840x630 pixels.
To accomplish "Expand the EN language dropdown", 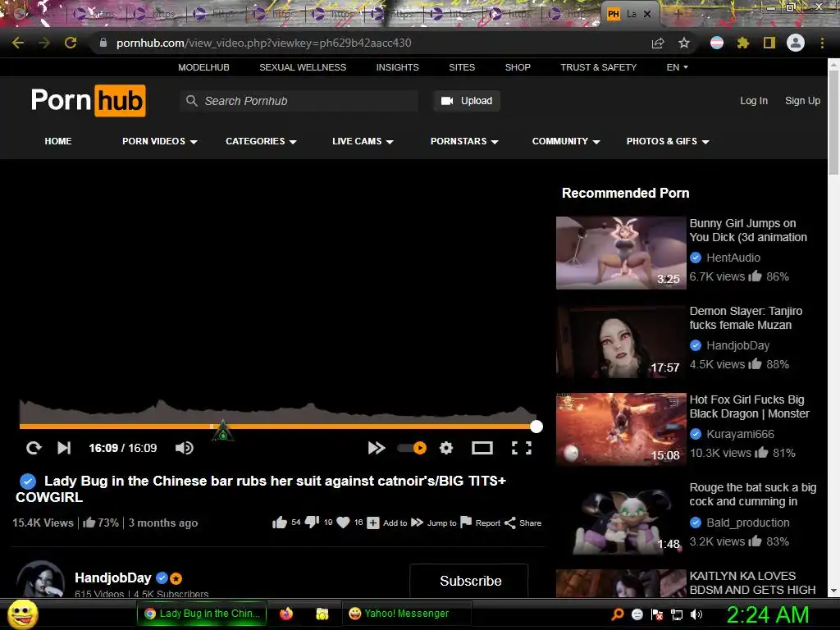I will [x=677, y=67].
